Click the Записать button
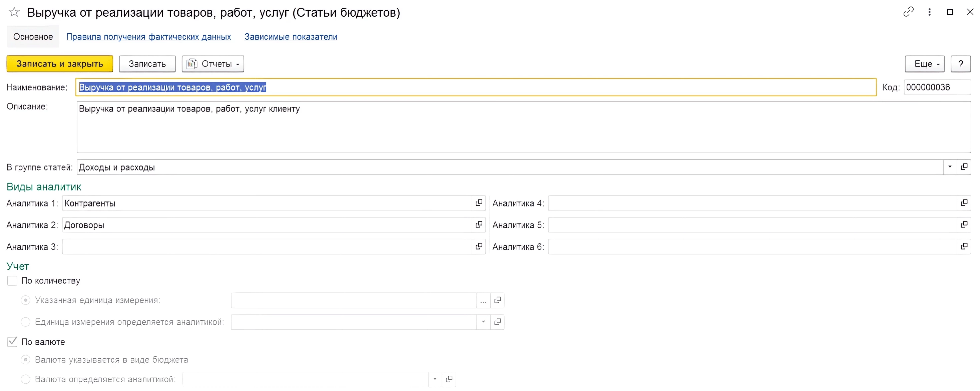This screenshot has width=980, height=391. pos(147,64)
